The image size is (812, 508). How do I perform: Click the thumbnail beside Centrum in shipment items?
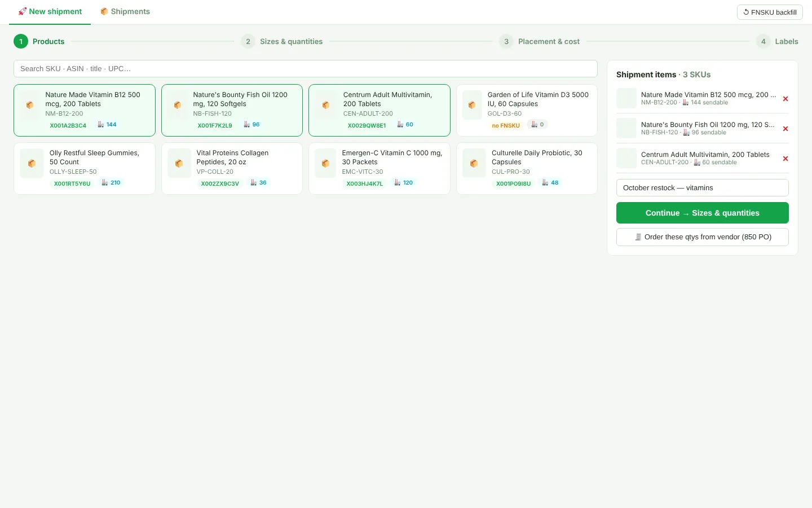(626, 158)
